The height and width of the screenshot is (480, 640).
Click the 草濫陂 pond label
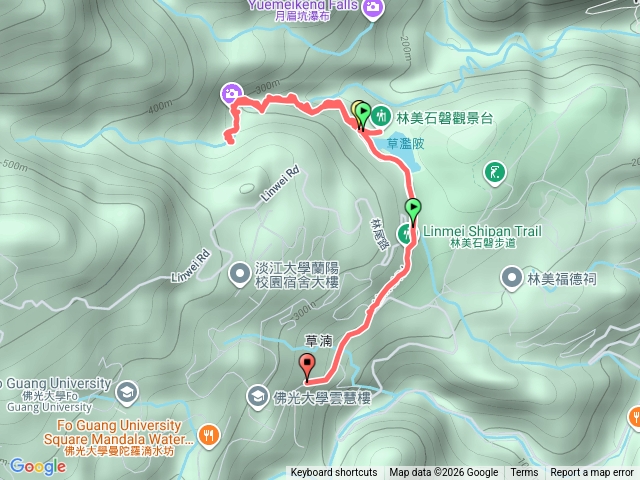tap(405, 144)
